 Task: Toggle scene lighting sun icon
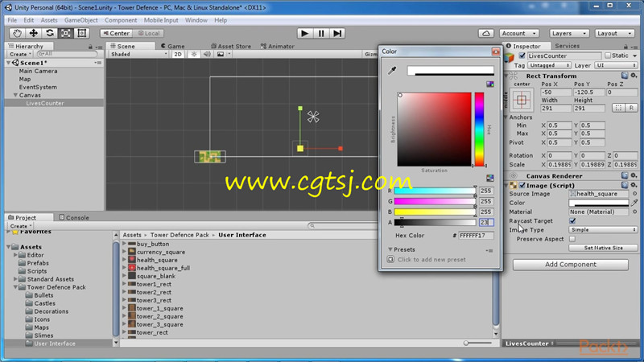coord(194,54)
